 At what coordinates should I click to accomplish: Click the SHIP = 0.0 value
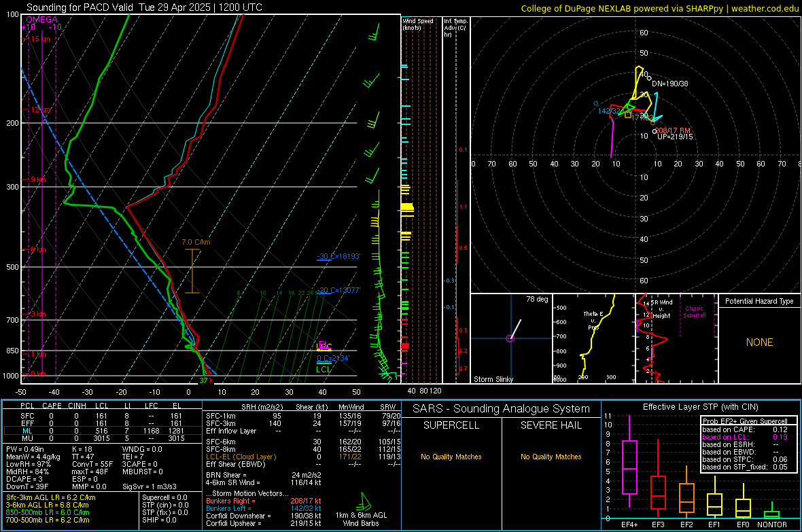(x=159, y=520)
